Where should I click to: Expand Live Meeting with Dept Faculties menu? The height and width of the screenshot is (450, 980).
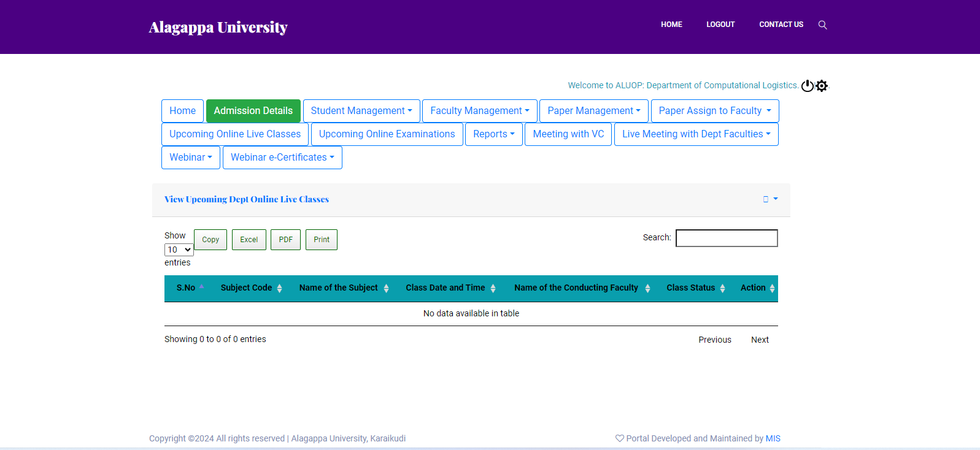pyautogui.click(x=696, y=134)
